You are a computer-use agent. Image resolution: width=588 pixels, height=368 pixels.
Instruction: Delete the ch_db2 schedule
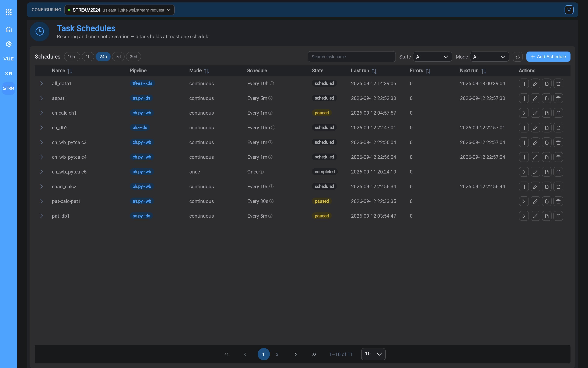pos(558,128)
